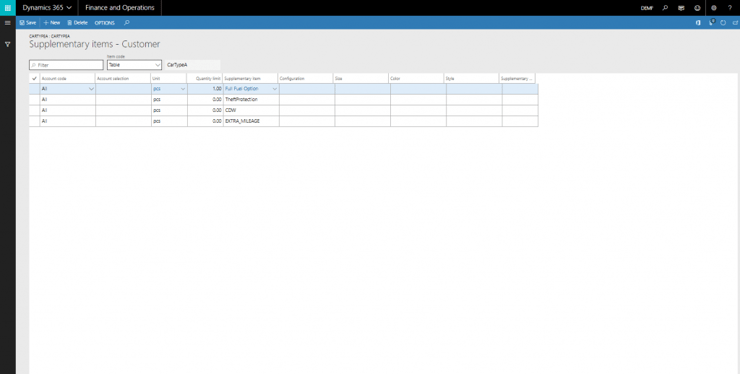Expand Account code dropdown in first row

[91, 89]
